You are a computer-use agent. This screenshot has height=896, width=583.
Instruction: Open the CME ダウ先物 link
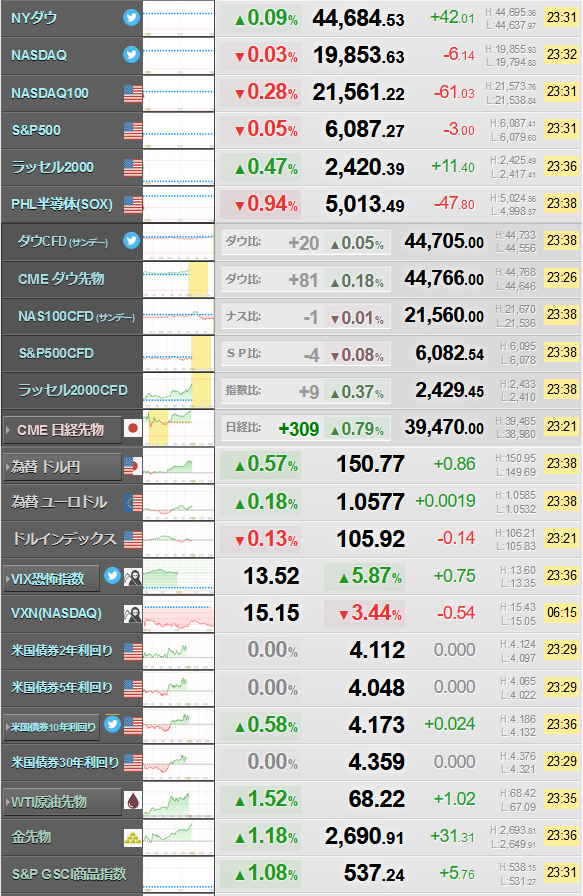click(61, 279)
